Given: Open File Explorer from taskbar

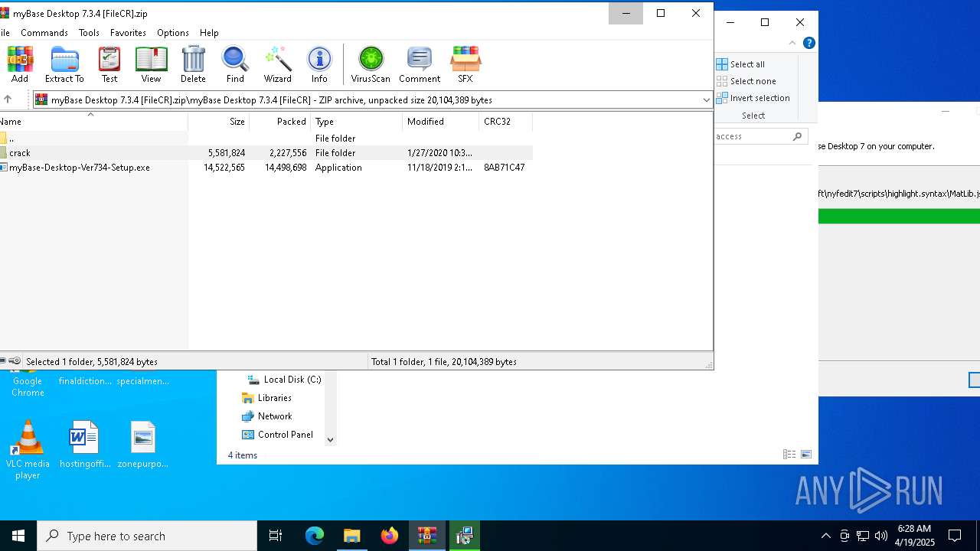Looking at the screenshot, I should [352, 536].
